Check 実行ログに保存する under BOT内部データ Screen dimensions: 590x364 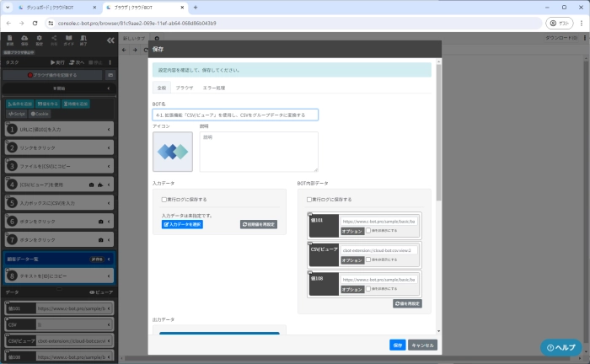(309, 200)
